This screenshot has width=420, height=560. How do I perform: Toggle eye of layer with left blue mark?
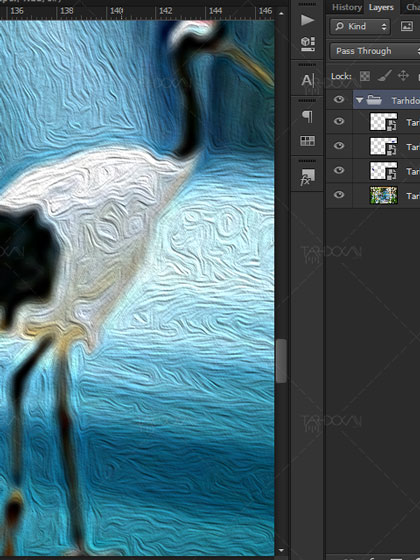point(339,170)
